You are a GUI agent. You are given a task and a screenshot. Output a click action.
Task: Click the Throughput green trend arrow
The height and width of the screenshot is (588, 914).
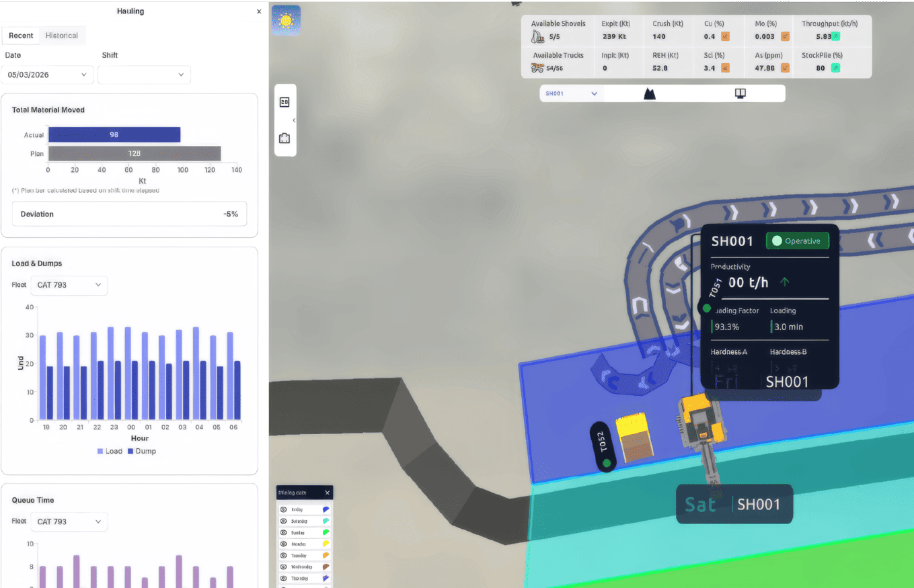click(836, 36)
